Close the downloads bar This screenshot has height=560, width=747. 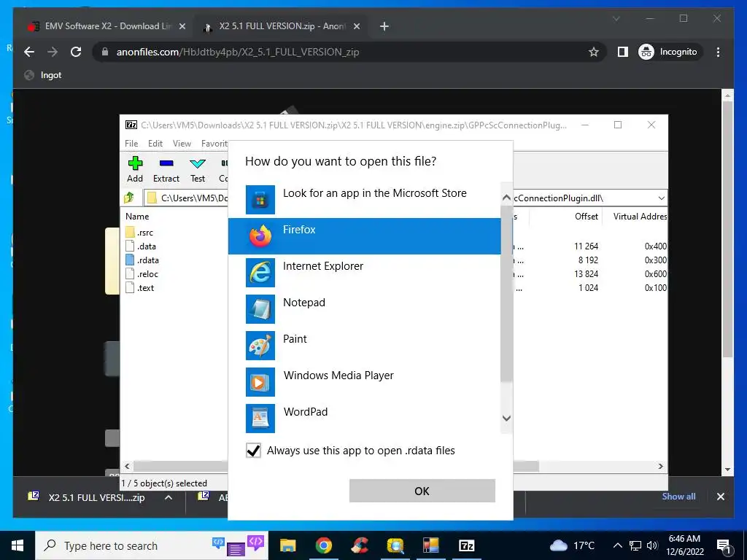pyautogui.click(x=720, y=497)
